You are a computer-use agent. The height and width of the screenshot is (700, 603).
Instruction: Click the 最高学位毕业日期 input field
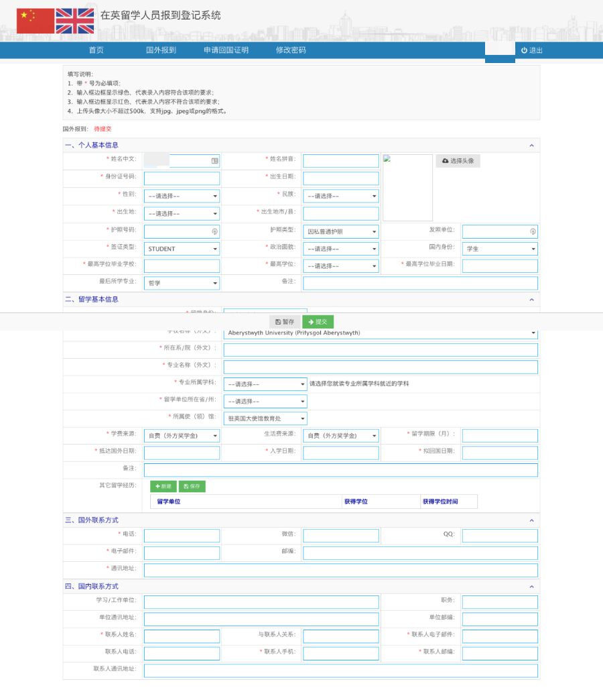click(500, 266)
